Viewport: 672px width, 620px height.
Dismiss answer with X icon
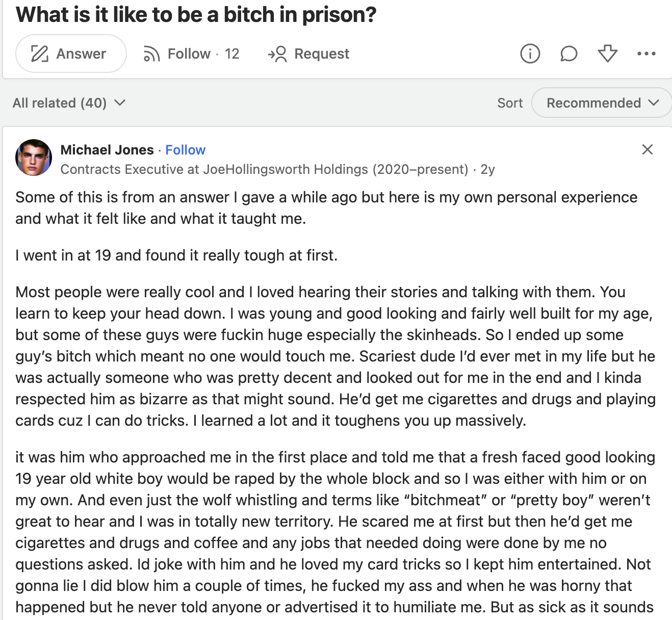tap(647, 149)
